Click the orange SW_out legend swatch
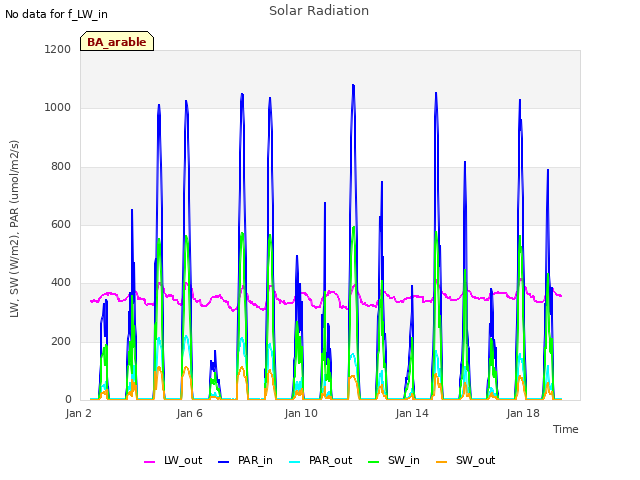Viewport: 640px width, 480px height. 441,462
